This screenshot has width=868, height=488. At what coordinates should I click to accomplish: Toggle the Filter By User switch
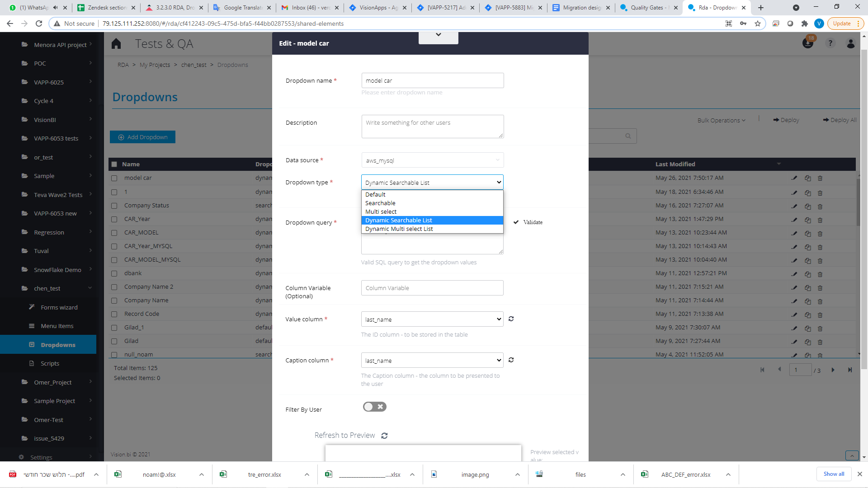click(374, 407)
